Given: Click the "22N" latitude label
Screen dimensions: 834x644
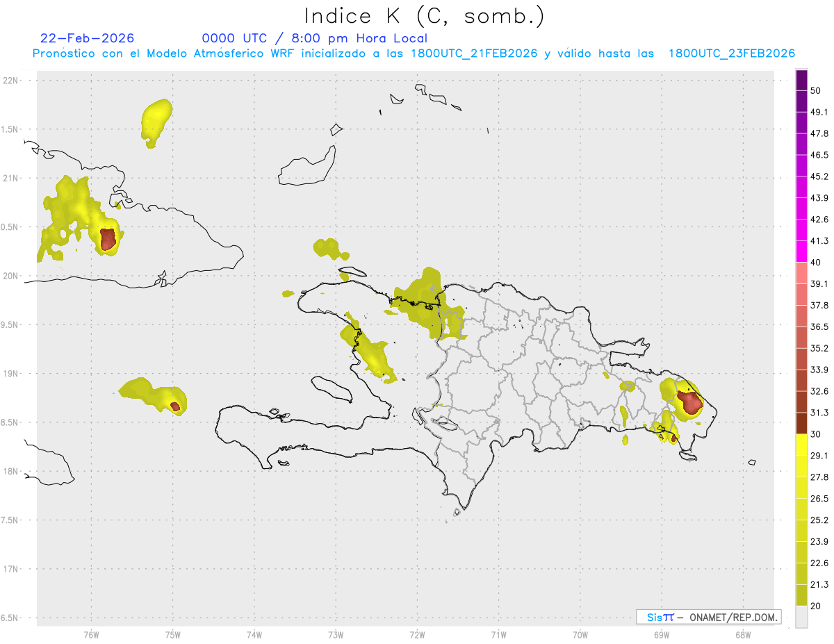Looking at the screenshot, I should coord(10,81).
